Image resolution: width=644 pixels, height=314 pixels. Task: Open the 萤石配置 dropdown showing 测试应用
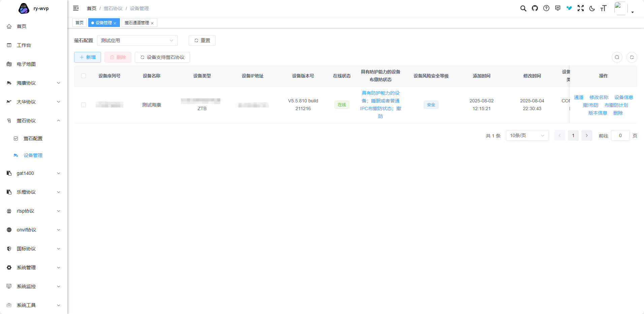[x=137, y=40]
